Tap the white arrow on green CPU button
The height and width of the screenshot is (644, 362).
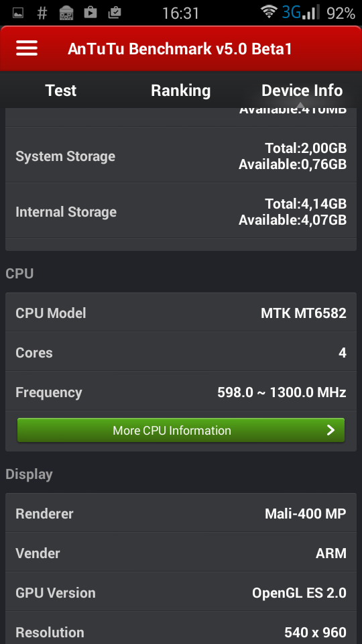pyautogui.click(x=330, y=430)
